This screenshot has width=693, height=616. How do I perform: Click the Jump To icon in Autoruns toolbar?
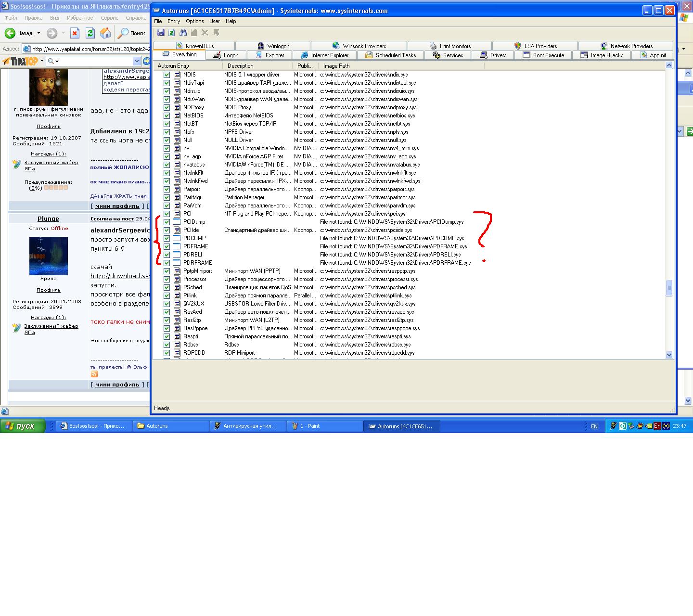(216, 32)
